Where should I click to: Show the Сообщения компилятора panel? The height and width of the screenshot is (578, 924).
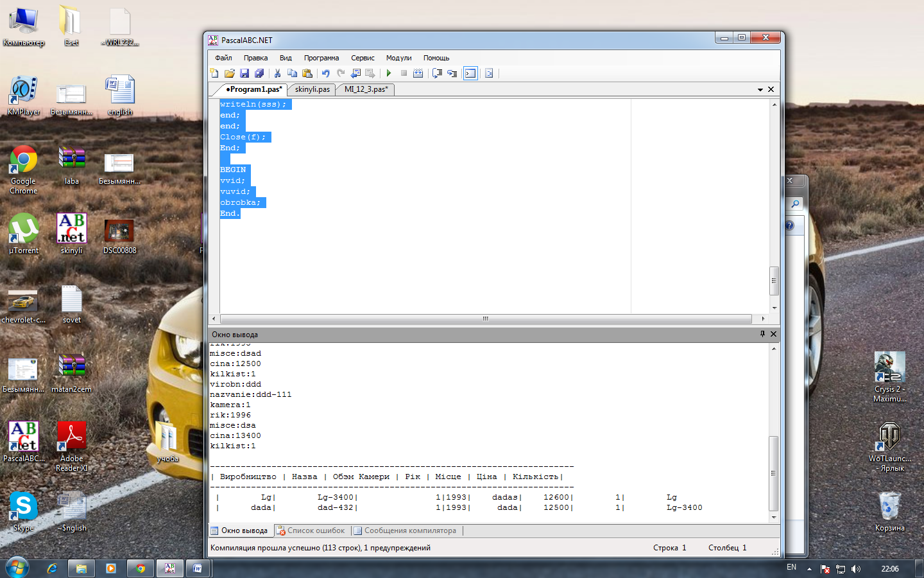tap(409, 530)
